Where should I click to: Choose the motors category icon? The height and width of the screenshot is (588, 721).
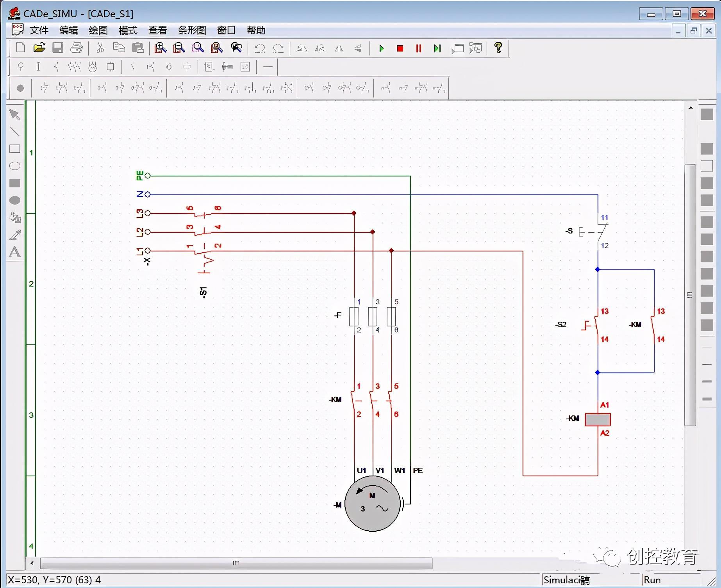pos(93,67)
